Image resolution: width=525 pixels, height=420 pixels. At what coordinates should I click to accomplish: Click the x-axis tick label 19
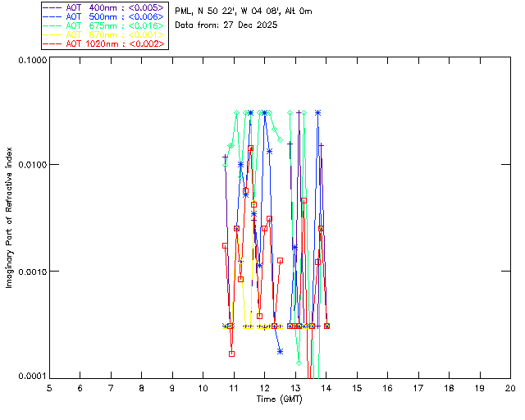click(x=480, y=388)
